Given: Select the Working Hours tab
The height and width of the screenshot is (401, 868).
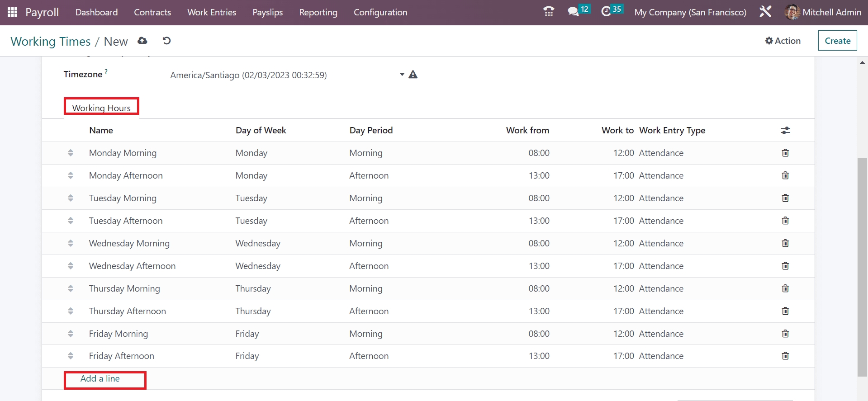Looking at the screenshot, I should coord(101,108).
